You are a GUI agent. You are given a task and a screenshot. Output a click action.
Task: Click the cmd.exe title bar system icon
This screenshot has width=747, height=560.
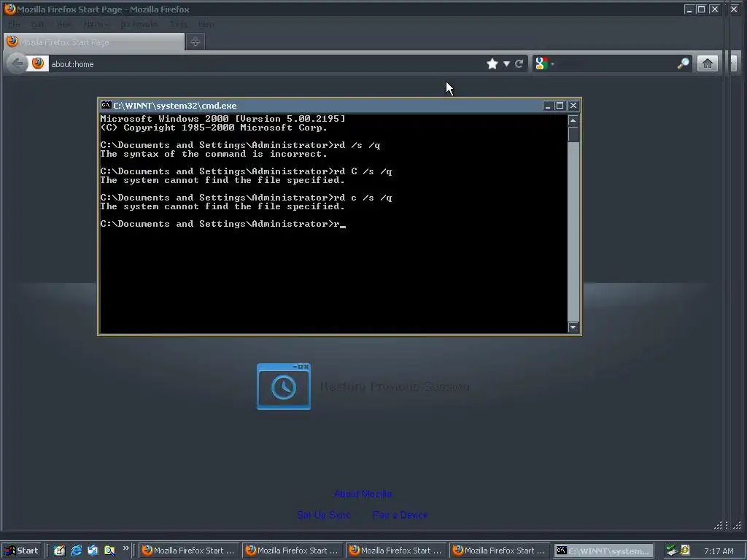(107, 105)
